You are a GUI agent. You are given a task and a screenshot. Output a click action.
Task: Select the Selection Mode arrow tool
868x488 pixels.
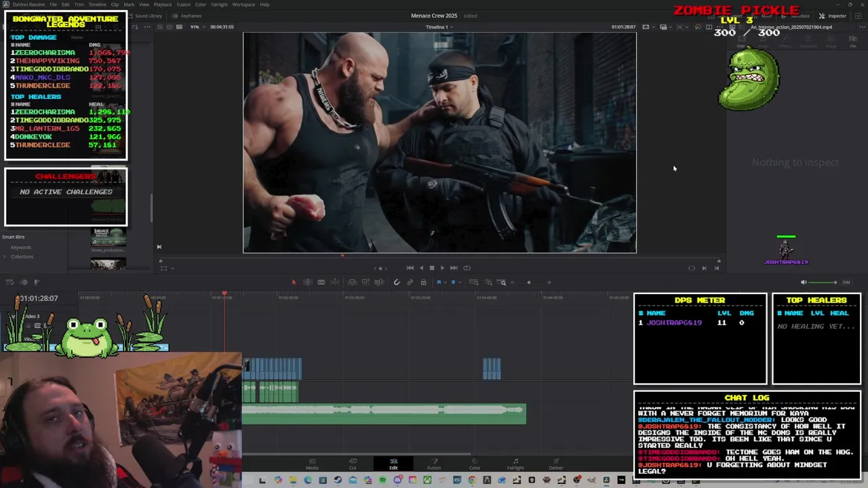pos(294,282)
